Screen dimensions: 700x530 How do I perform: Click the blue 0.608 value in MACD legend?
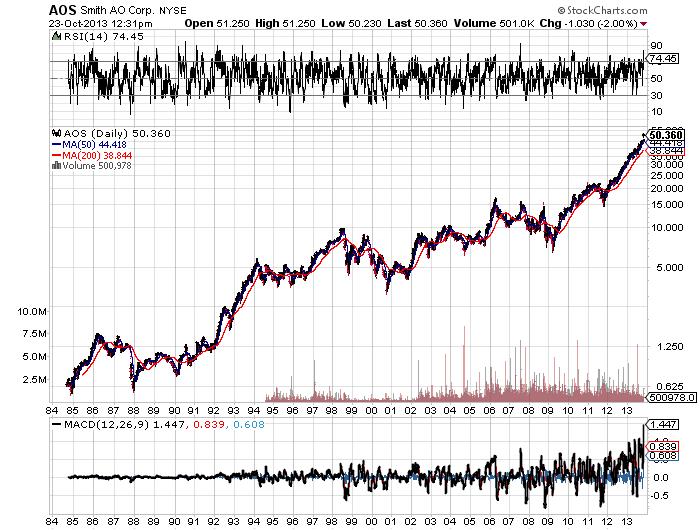[249, 424]
